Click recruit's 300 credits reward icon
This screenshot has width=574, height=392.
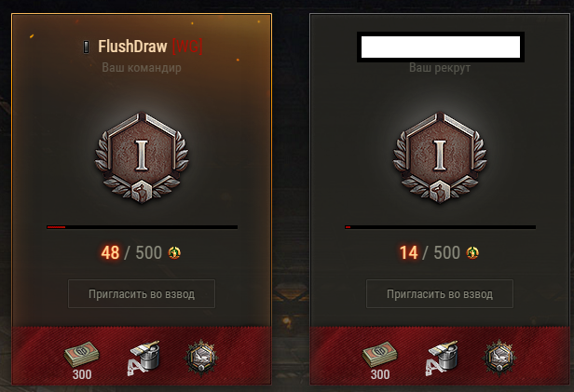[380, 358]
